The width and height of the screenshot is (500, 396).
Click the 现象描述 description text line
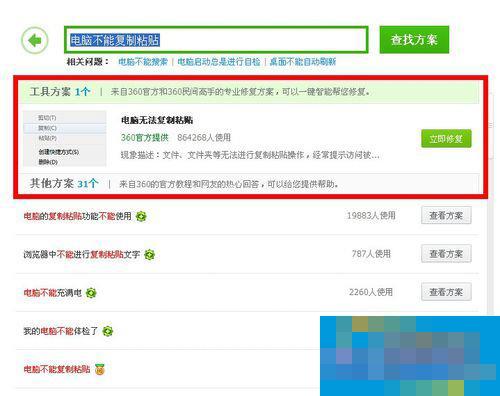coord(250,155)
